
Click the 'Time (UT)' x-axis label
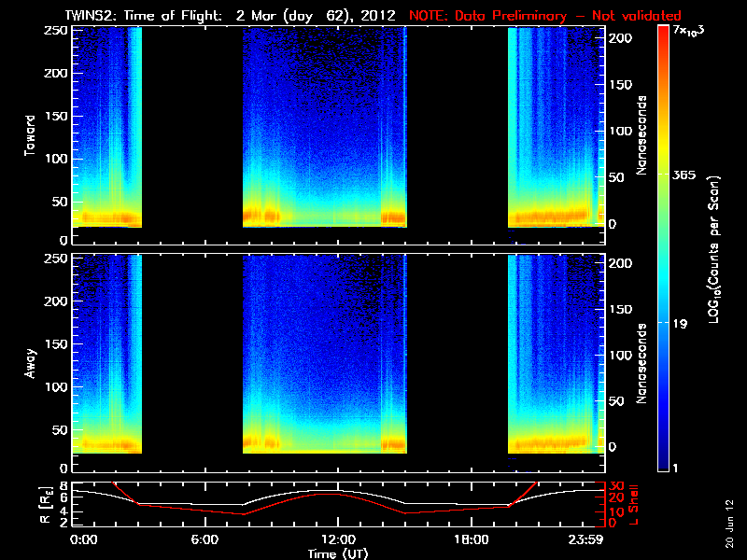(x=338, y=553)
